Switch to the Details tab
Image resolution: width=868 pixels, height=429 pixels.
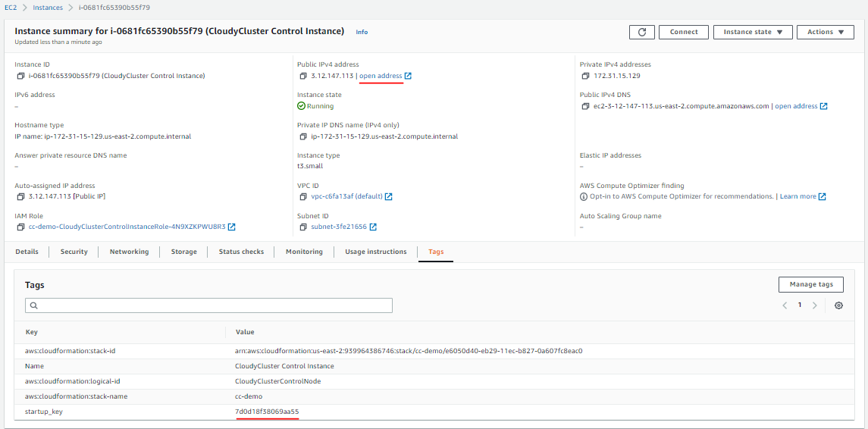[27, 252]
